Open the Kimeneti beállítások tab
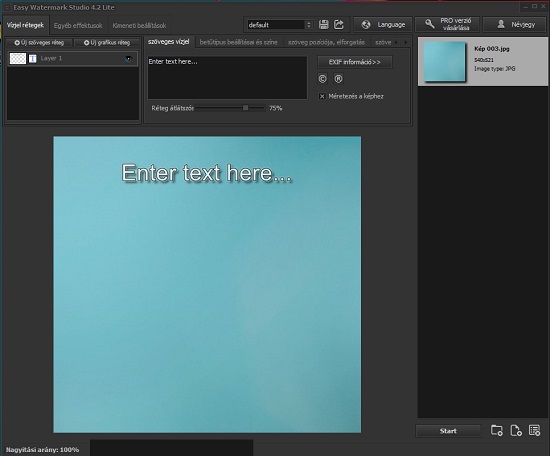Viewport: 550px width, 456px height. pyautogui.click(x=139, y=26)
